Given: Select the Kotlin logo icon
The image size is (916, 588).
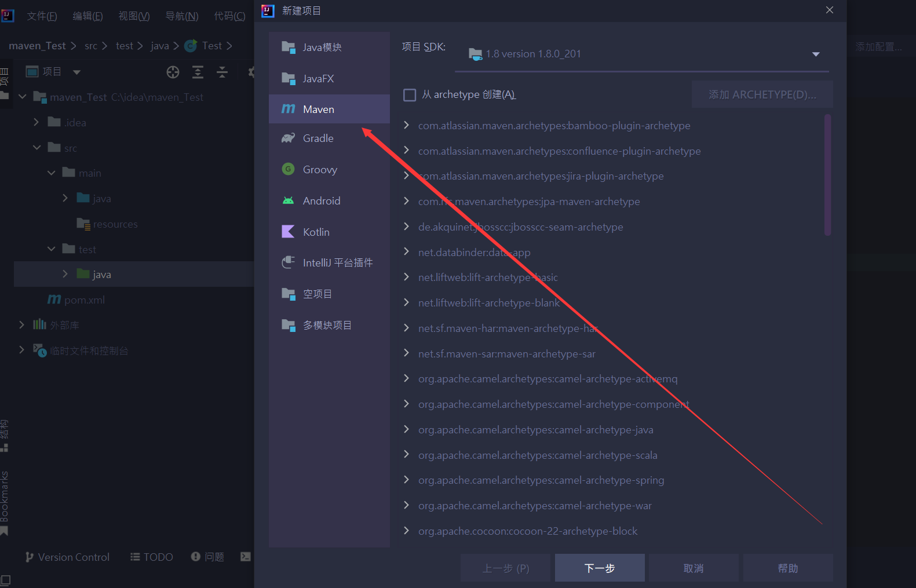Looking at the screenshot, I should (288, 232).
